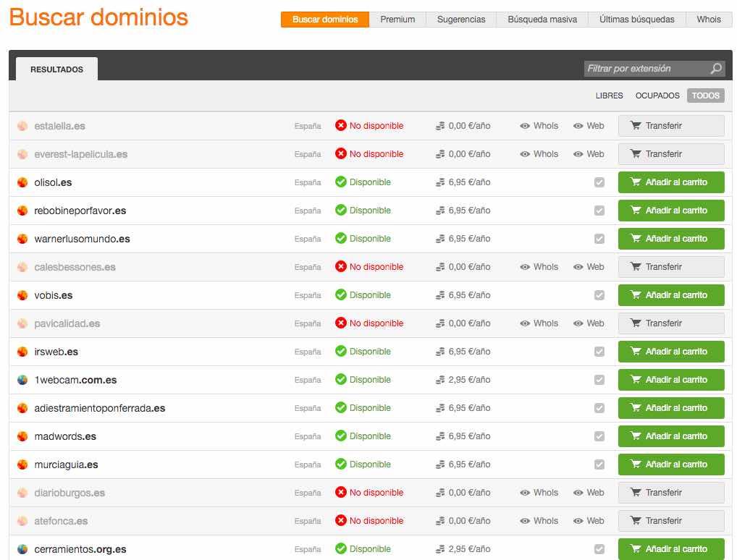Image resolution: width=737 pixels, height=560 pixels.
Task: Uncheck the checkbox for madwords.es
Action: click(599, 436)
